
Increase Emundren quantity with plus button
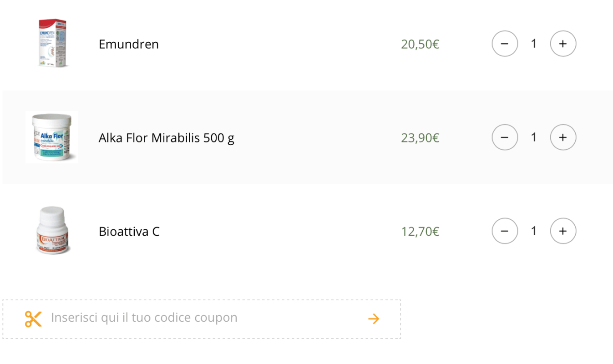click(x=563, y=44)
